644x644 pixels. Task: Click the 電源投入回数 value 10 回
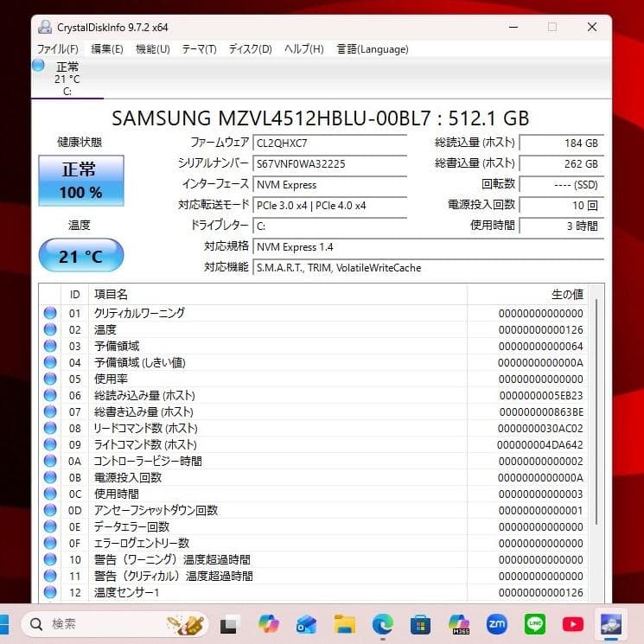561,206
